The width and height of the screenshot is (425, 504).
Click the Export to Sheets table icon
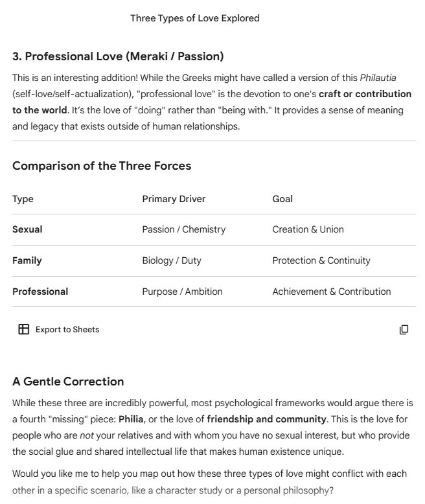click(24, 329)
